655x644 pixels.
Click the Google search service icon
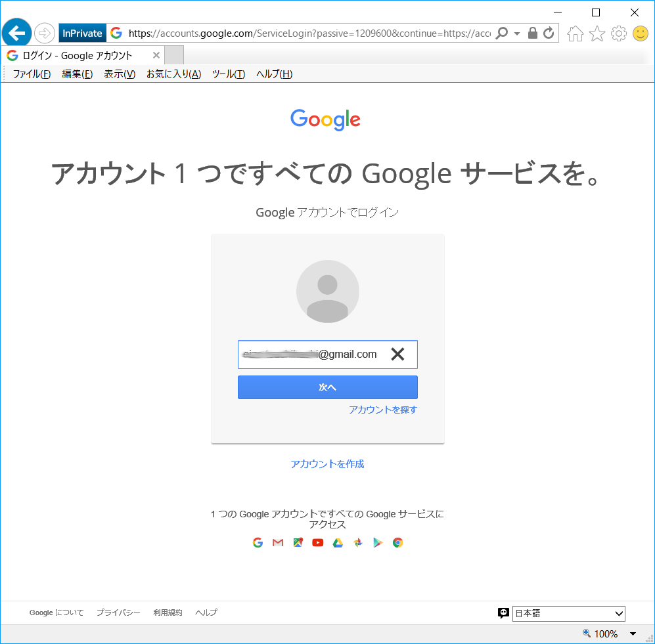[258, 543]
